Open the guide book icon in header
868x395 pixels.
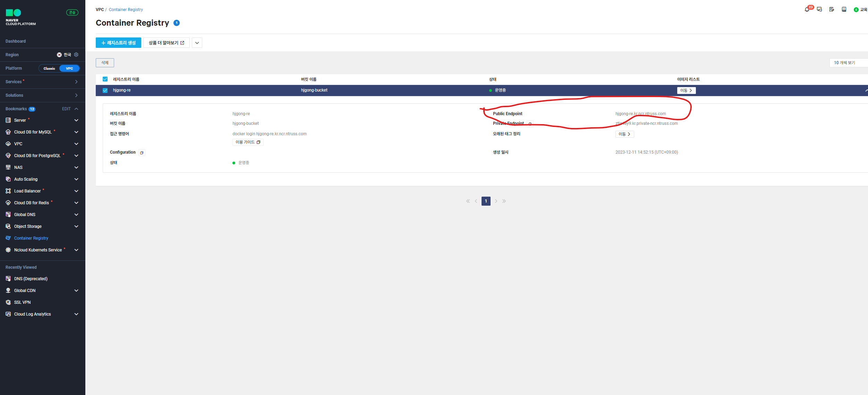tap(844, 10)
